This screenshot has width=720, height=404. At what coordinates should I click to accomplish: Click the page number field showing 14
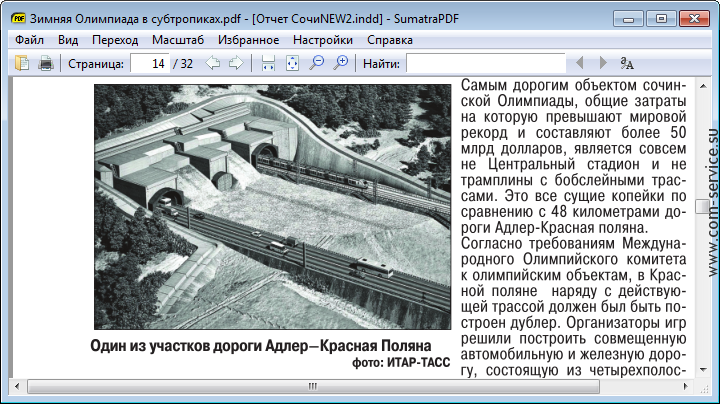click(150, 63)
